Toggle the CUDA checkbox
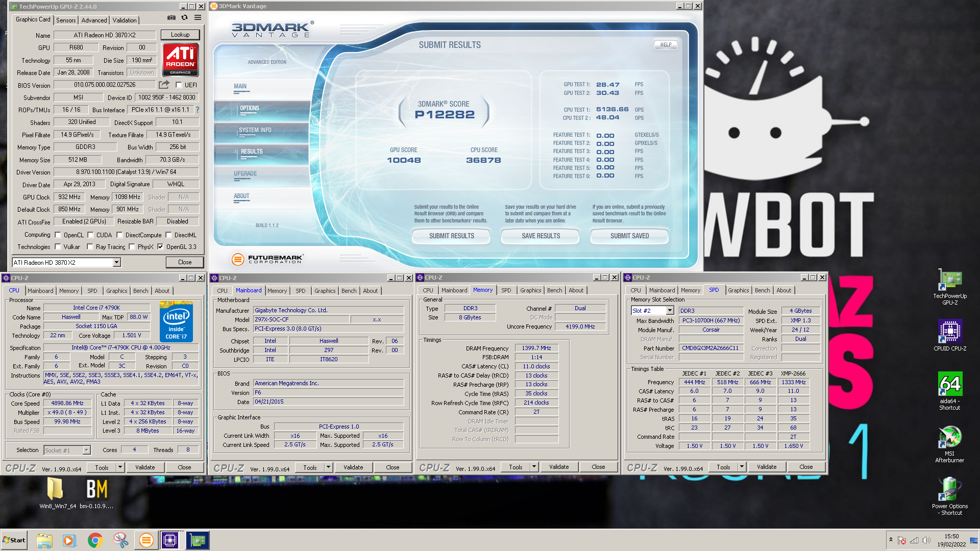The width and height of the screenshot is (980, 551). (90, 235)
